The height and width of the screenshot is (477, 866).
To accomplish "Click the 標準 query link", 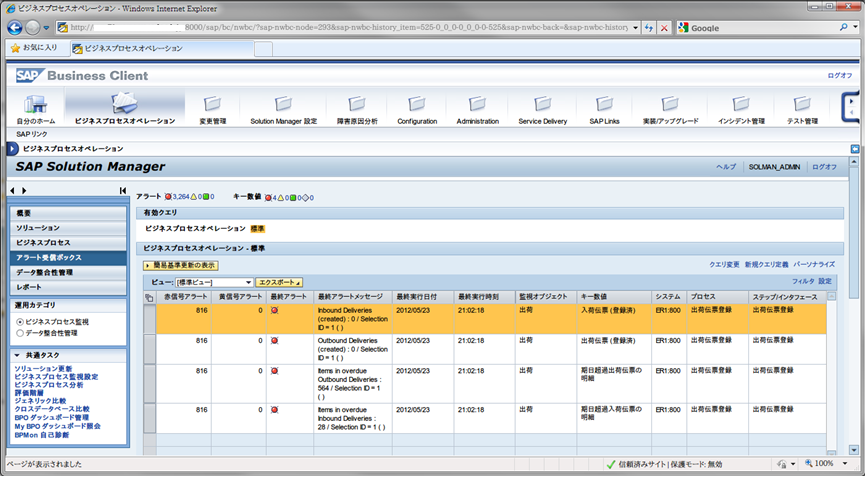I will (x=257, y=229).
